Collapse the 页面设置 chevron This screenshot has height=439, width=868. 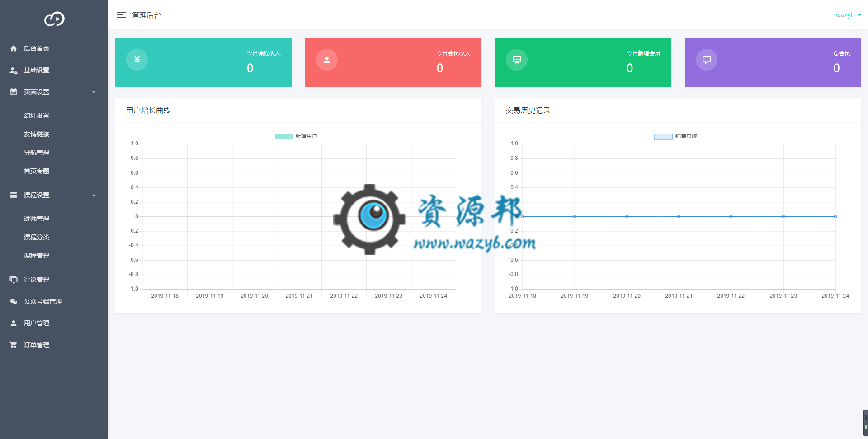click(x=94, y=92)
